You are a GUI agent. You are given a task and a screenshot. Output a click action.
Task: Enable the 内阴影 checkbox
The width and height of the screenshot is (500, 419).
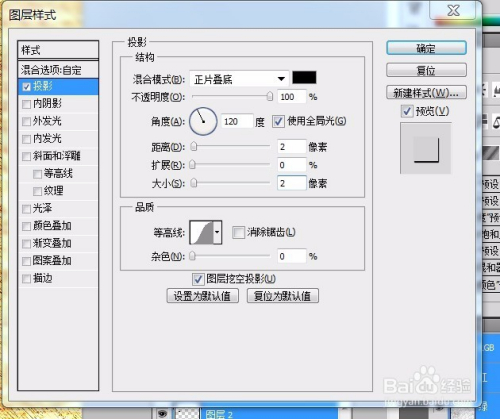[x=26, y=104]
